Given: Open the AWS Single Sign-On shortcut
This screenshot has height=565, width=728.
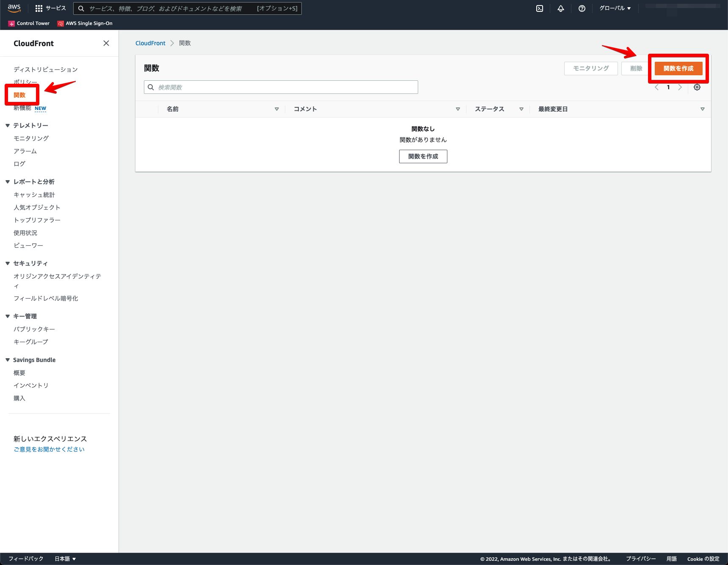Looking at the screenshot, I should [x=85, y=23].
